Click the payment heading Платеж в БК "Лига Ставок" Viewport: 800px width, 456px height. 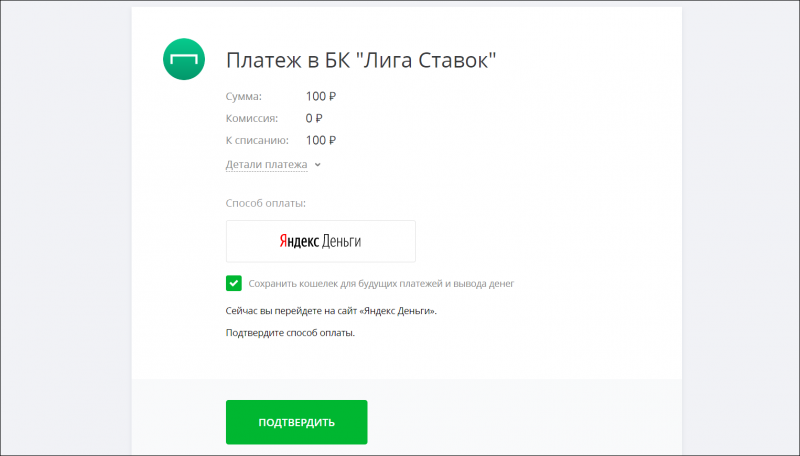[361, 60]
